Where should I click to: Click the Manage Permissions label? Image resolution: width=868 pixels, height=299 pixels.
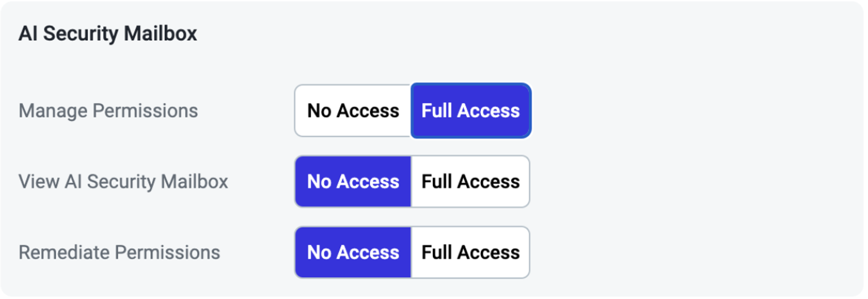point(108,111)
